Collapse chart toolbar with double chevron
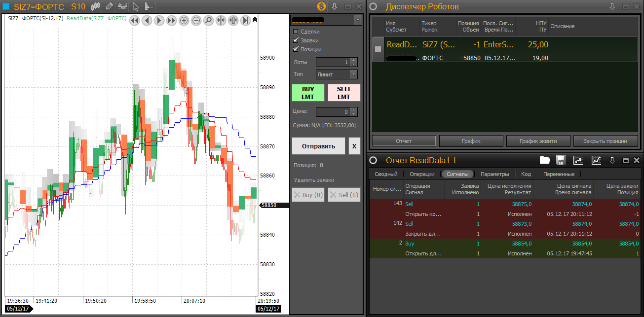 [x=255, y=20]
